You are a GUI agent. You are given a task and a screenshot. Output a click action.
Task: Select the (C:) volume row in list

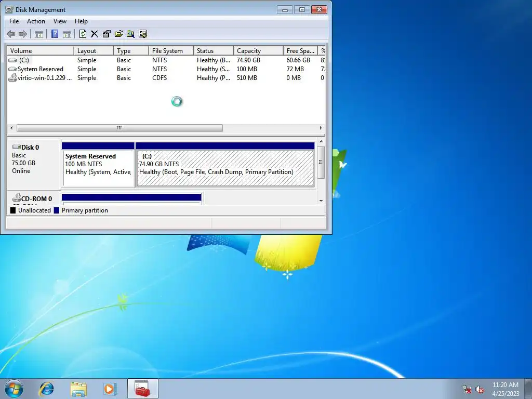(166, 60)
